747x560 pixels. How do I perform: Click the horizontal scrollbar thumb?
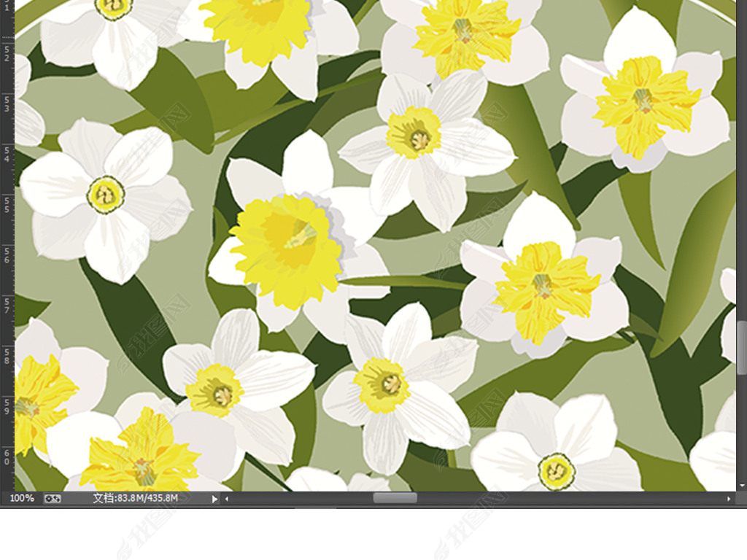click(395, 498)
